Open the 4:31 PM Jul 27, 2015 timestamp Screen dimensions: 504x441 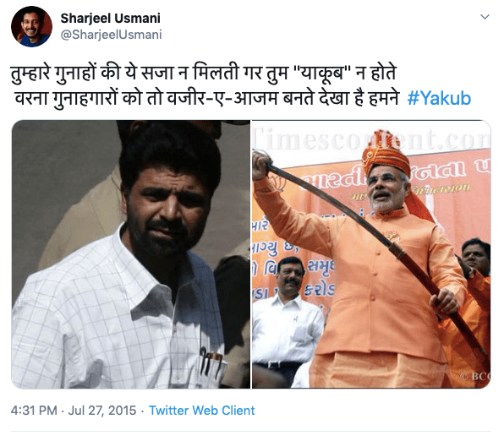coord(74,411)
